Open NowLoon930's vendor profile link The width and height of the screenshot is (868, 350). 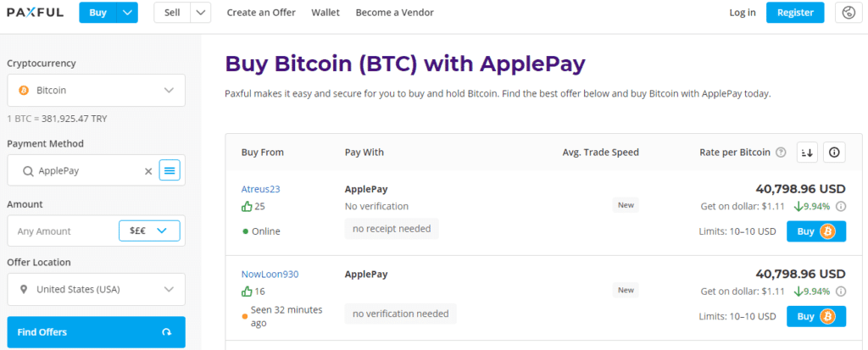tap(270, 274)
